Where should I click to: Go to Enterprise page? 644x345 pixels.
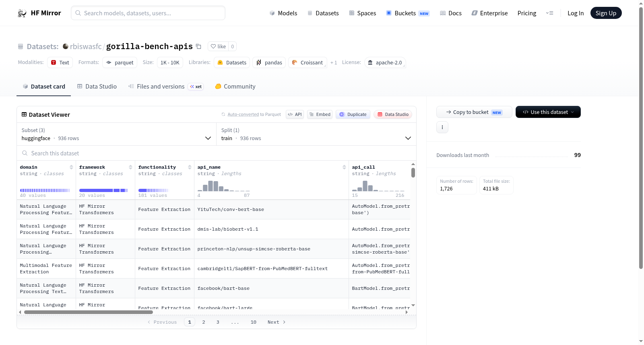[490, 13]
